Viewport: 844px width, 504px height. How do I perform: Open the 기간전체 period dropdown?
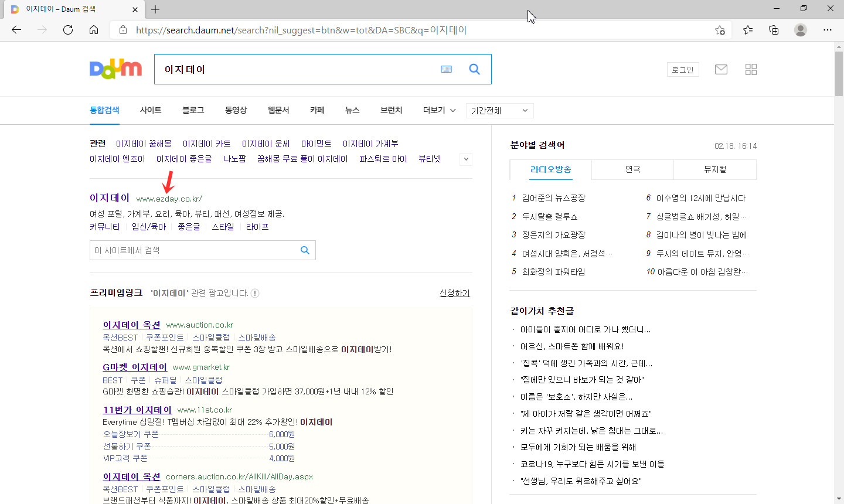point(500,111)
